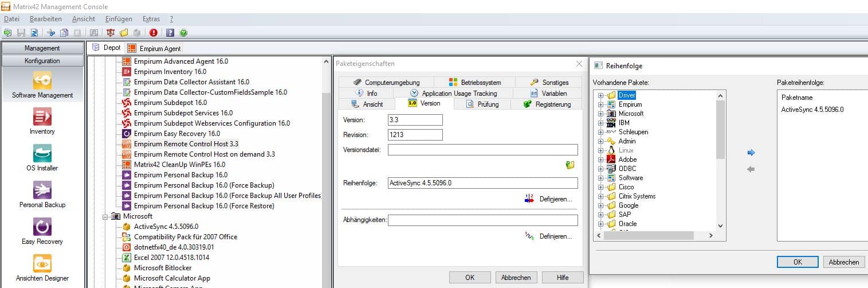Open Easy Recovery in the sidebar

pyautogui.click(x=42, y=231)
